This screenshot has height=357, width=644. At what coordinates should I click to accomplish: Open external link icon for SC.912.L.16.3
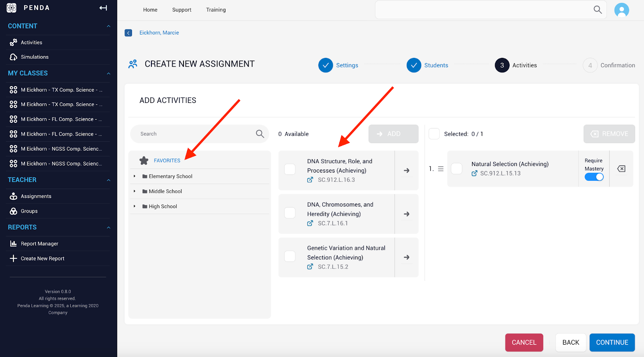point(310,180)
